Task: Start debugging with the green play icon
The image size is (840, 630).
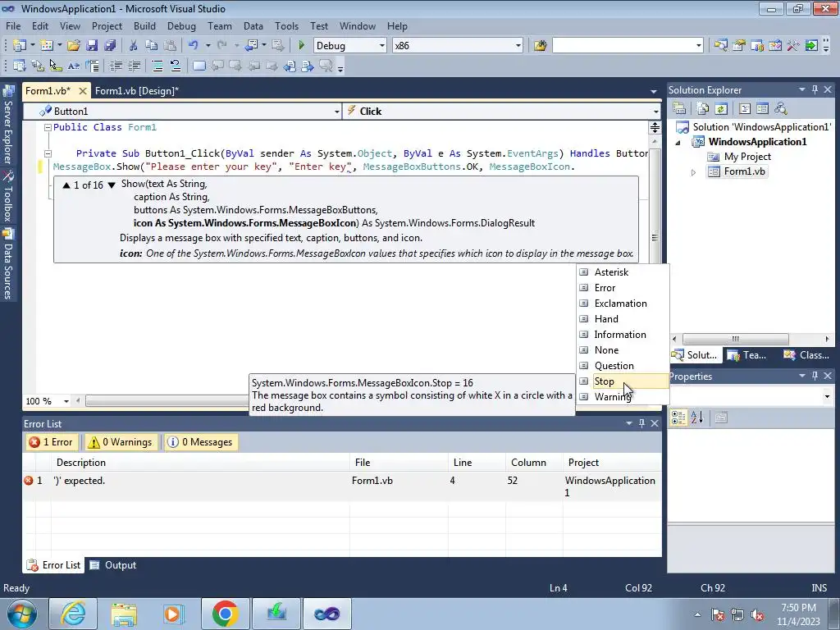Action: click(x=301, y=46)
